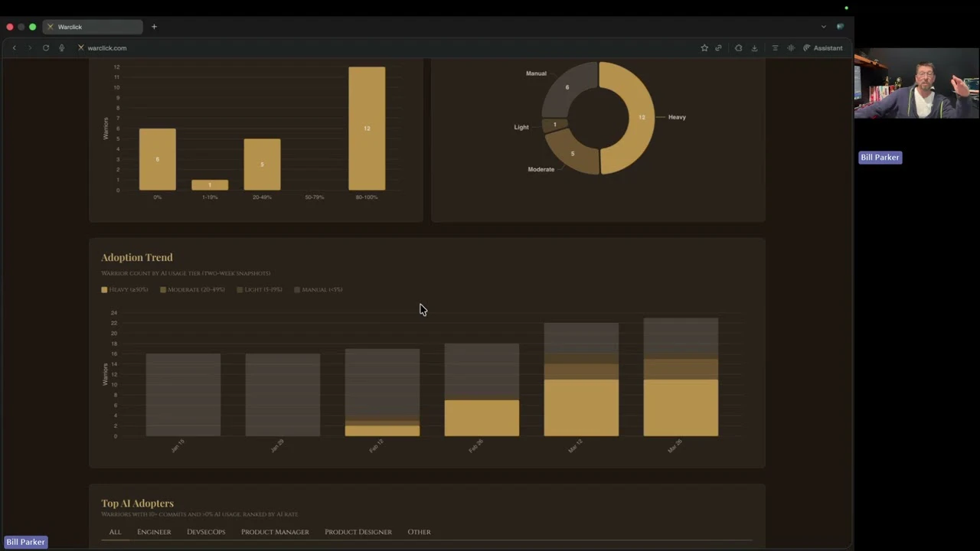
Task: Click the list lines icon in the toolbar
Action: coord(775,47)
